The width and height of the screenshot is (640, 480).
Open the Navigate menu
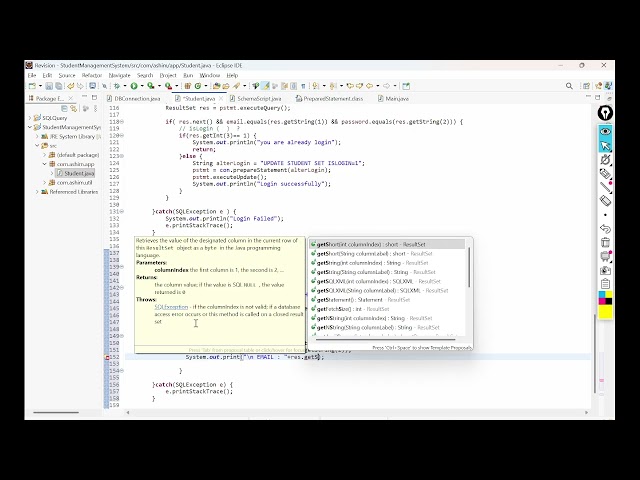click(x=120, y=76)
